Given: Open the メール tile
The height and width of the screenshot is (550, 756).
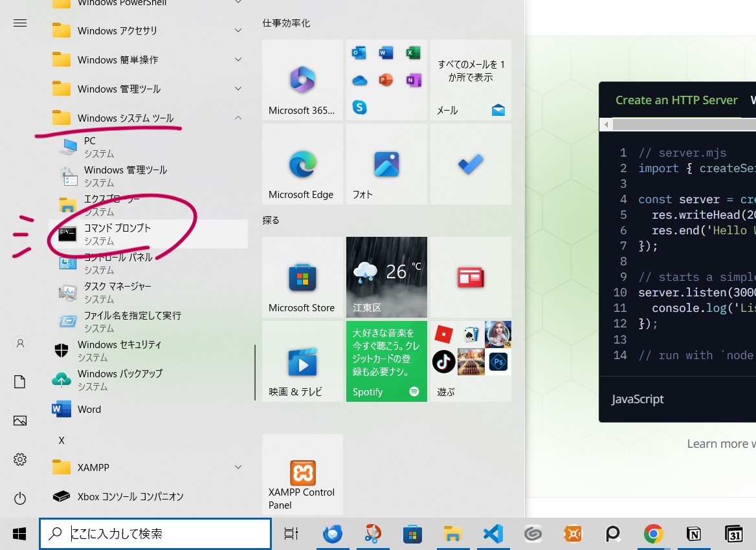Looking at the screenshot, I should 471,80.
